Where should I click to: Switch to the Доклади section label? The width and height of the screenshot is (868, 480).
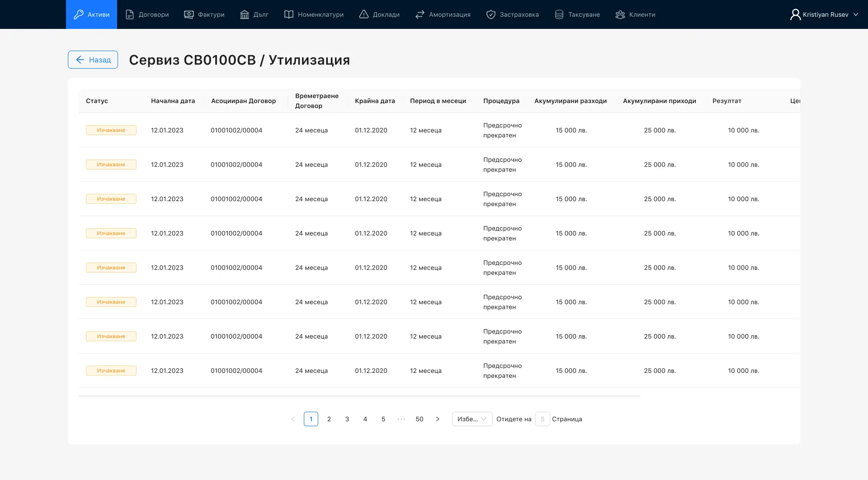pos(386,14)
